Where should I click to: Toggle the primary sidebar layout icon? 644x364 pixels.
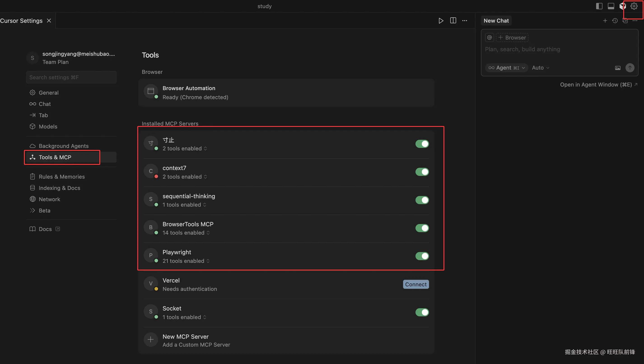[599, 6]
